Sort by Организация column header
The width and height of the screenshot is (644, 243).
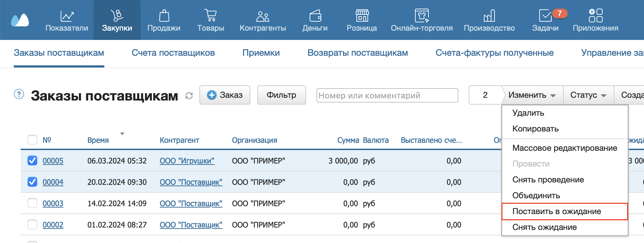tap(255, 140)
